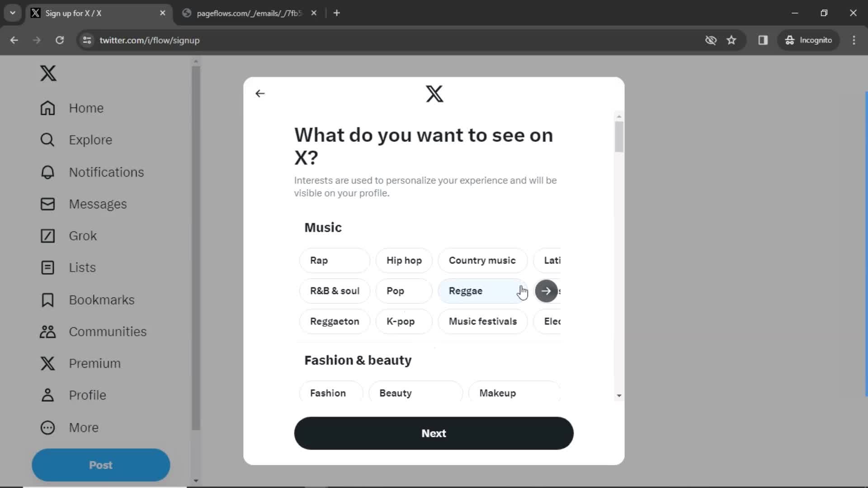Click the Communities menu item
This screenshot has height=488, width=868.
tap(107, 331)
